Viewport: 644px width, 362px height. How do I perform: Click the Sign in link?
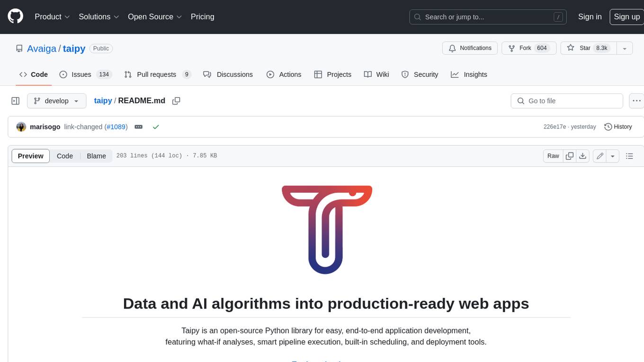point(590,17)
